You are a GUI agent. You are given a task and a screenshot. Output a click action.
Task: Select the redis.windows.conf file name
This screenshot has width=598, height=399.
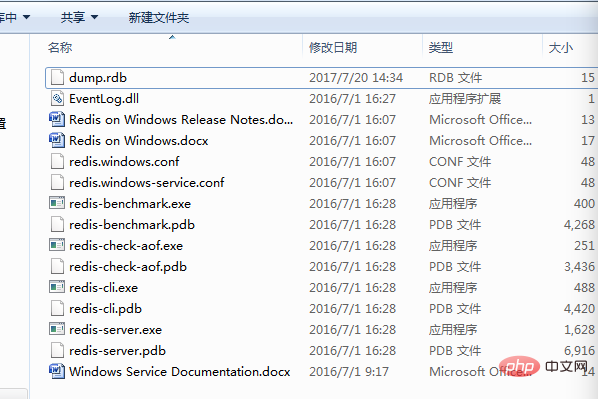(124, 162)
